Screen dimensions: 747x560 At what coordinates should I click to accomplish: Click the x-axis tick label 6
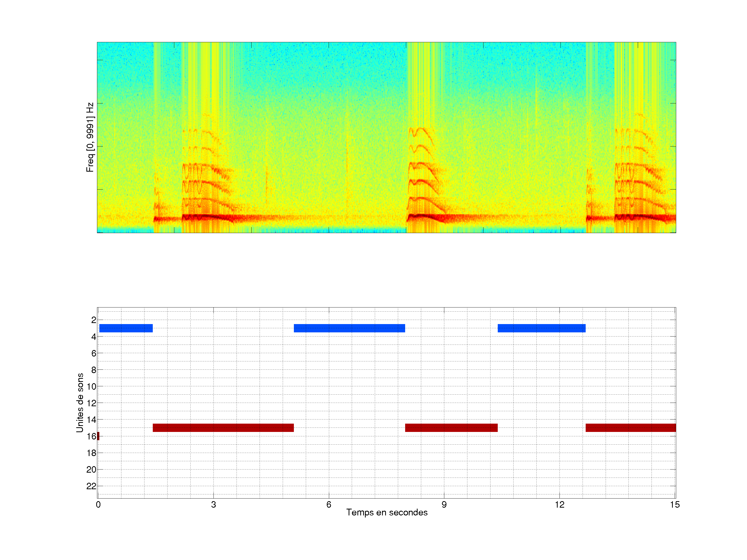point(329,505)
